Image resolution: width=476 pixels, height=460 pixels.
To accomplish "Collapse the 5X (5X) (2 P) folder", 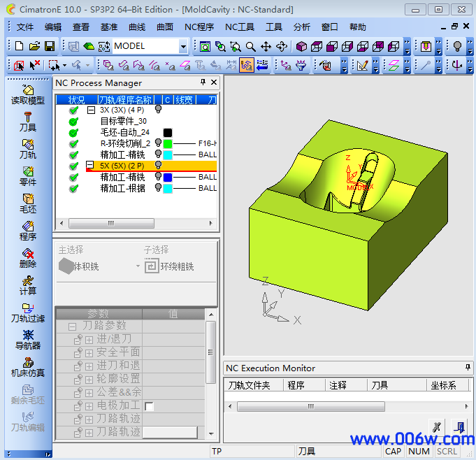I will [x=91, y=166].
